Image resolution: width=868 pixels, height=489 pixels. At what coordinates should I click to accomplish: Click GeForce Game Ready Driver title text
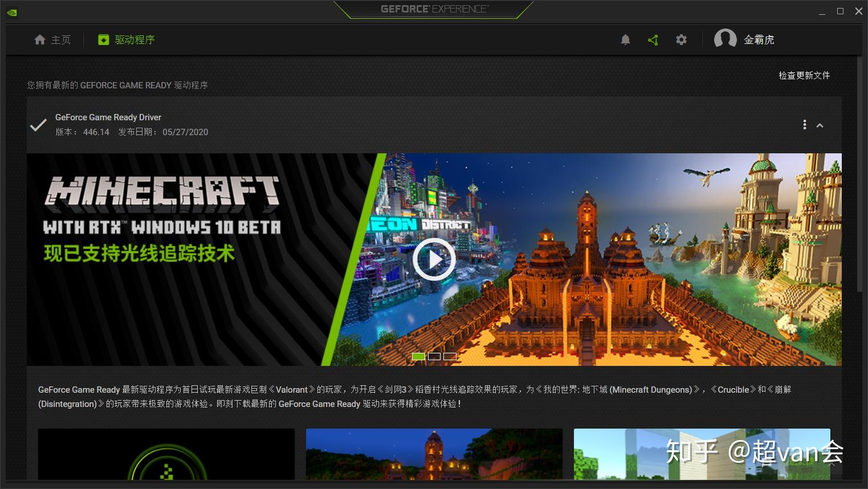(108, 117)
